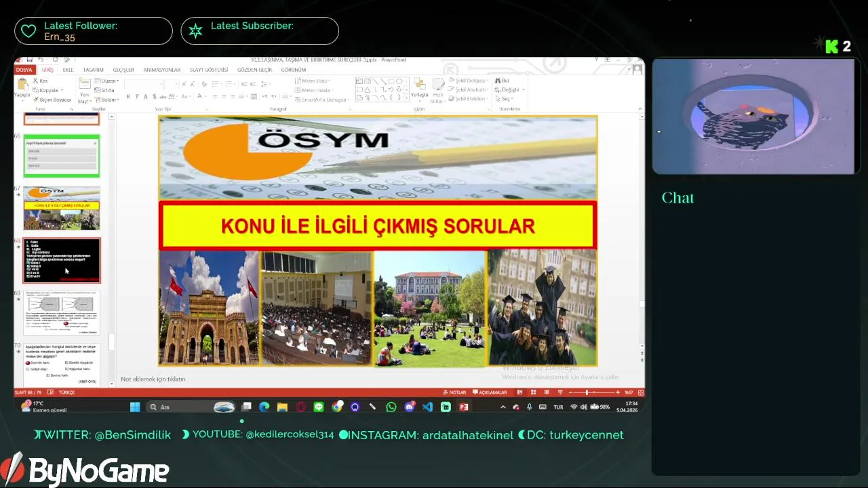Click the AÇIKLAMALAR comments button

click(x=490, y=392)
